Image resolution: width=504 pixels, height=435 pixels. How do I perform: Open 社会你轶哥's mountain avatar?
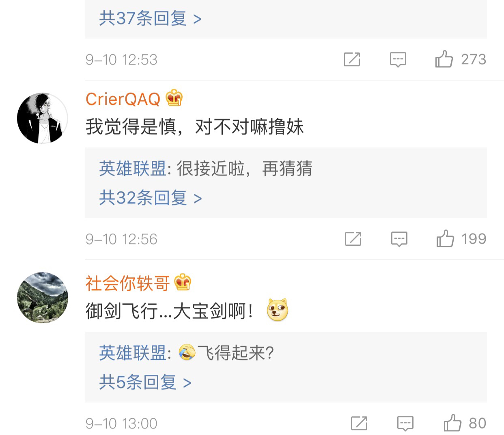click(x=42, y=298)
